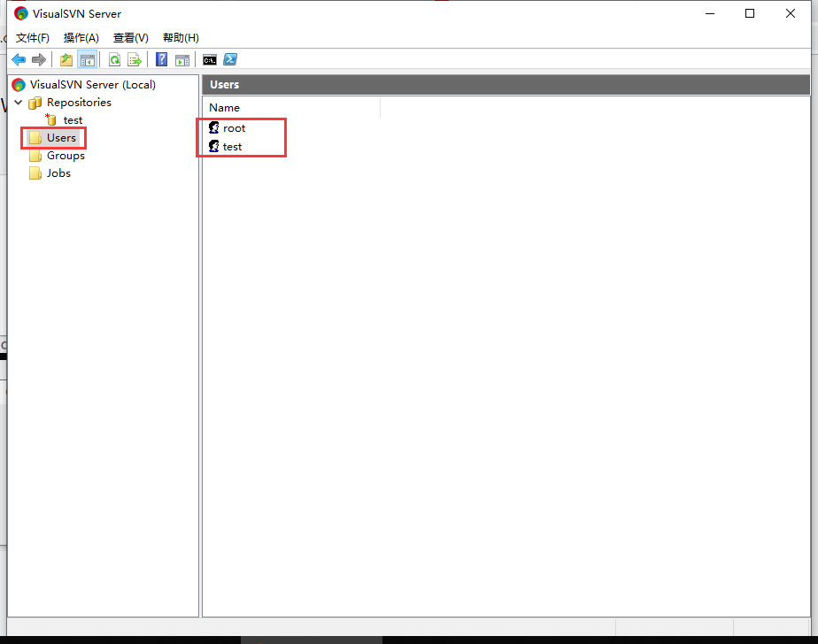Open the 帮助(H) menu

click(181, 37)
